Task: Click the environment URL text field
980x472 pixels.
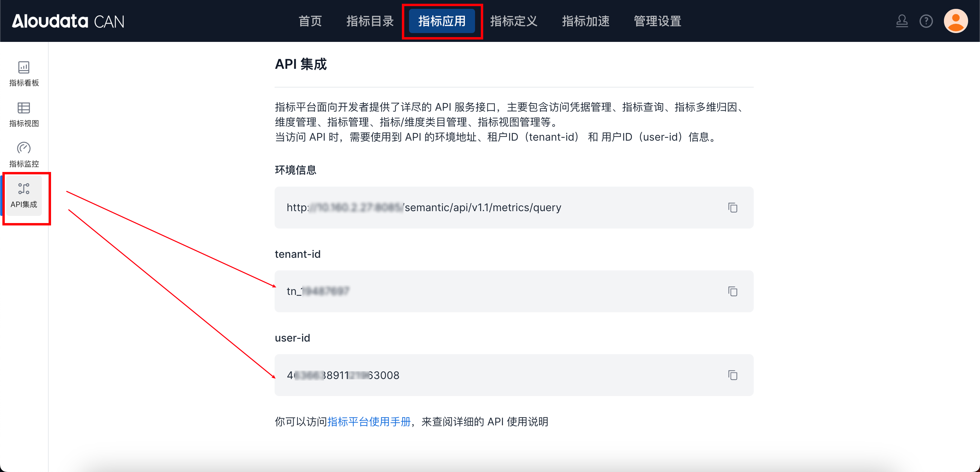Action: (x=494, y=207)
